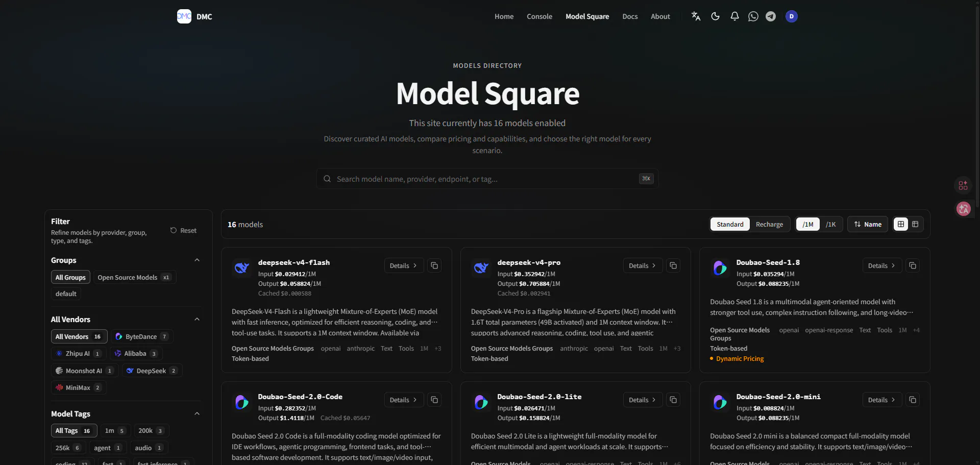Switch to card grid view

pos(901,224)
